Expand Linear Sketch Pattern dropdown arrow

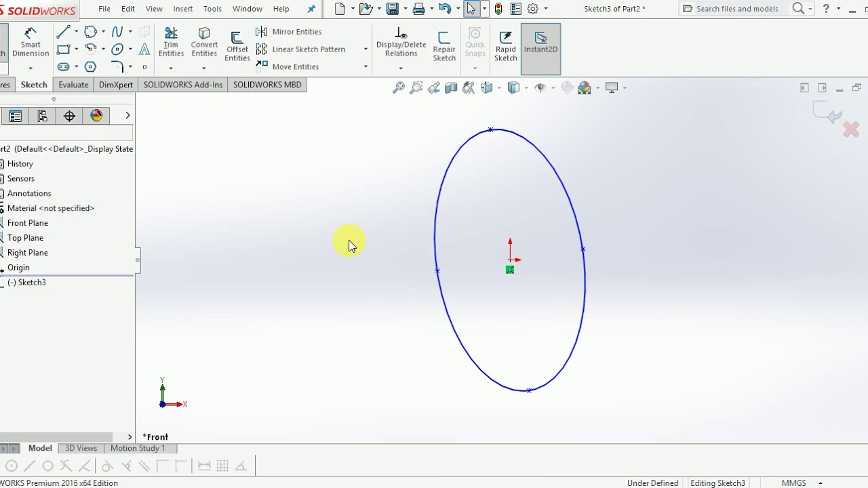tap(366, 49)
